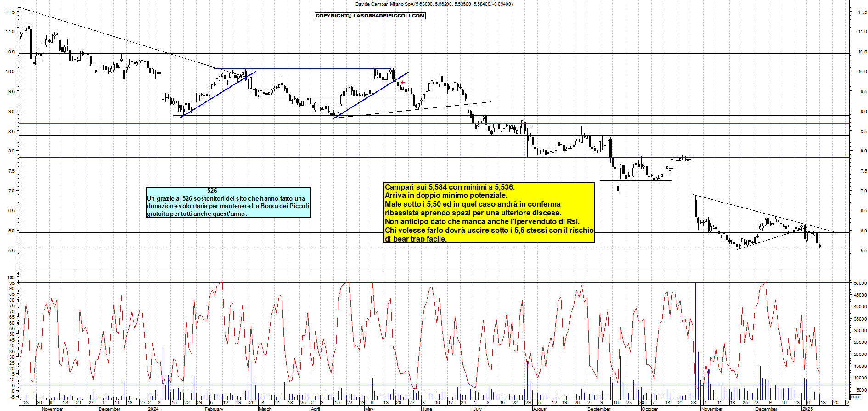Click the 5000 label on the volume axis
Viewport: 868px width, 411px height.
pos(862,390)
